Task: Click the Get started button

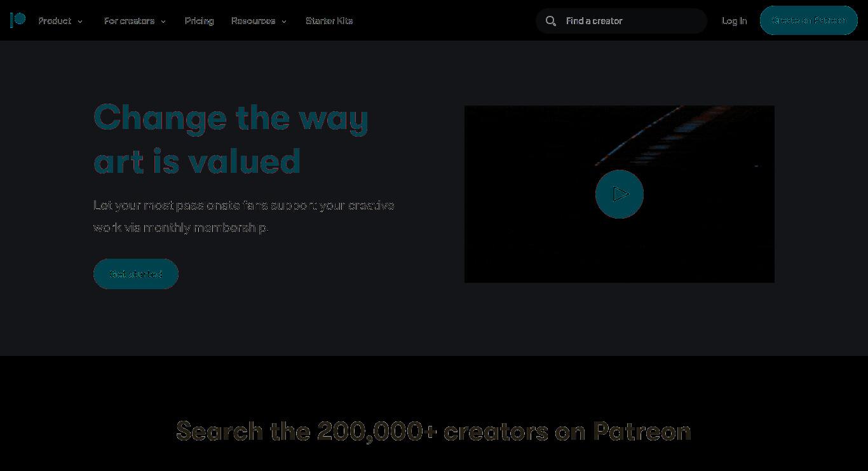Action: point(136,274)
